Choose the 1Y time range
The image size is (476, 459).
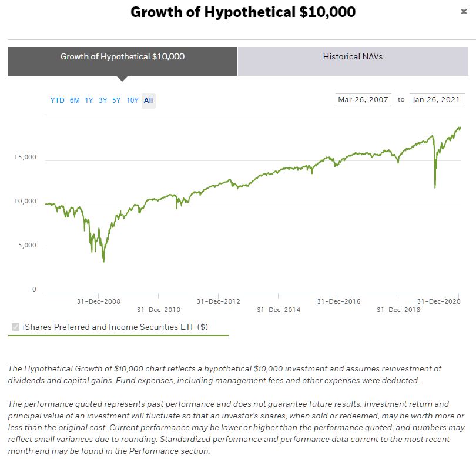89,100
